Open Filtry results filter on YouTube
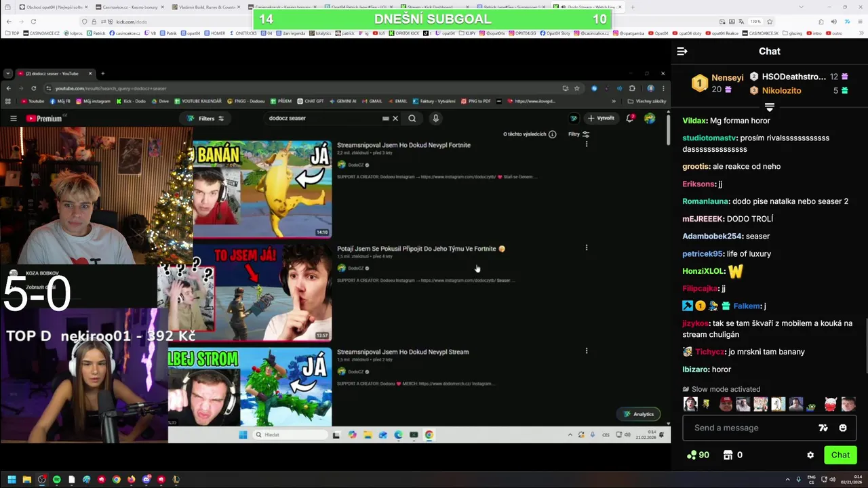868x488 pixels. click(x=578, y=134)
